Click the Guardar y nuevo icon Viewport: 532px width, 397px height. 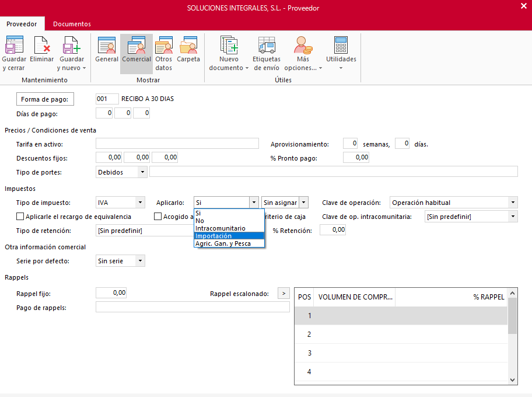[72, 45]
